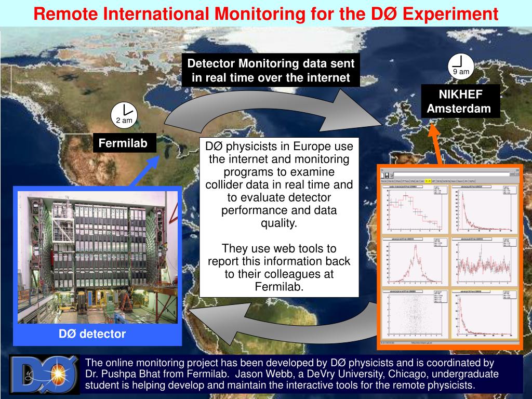Click the 2 am clock icon above Fermilab
The image size is (532, 399).
click(x=124, y=115)
